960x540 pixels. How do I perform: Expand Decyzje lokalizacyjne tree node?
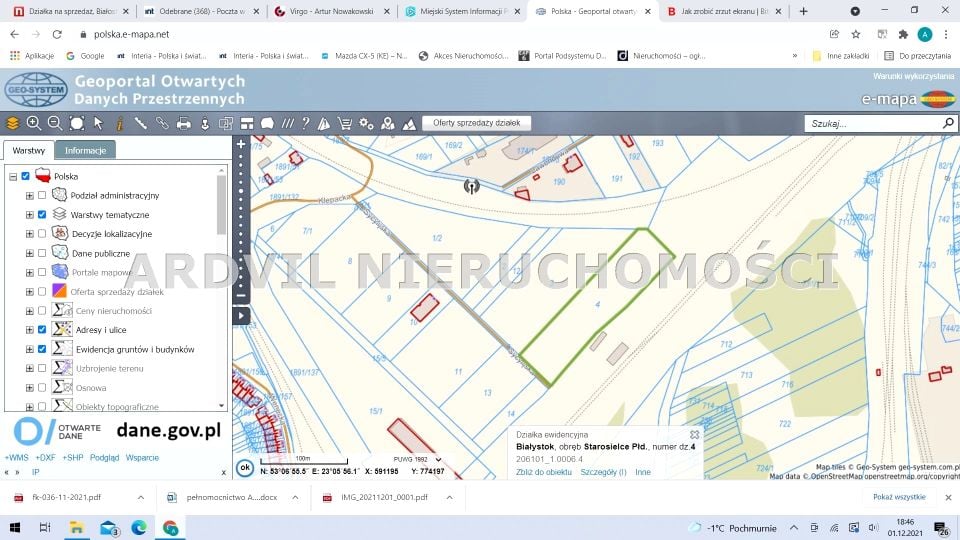pos(29,234)
